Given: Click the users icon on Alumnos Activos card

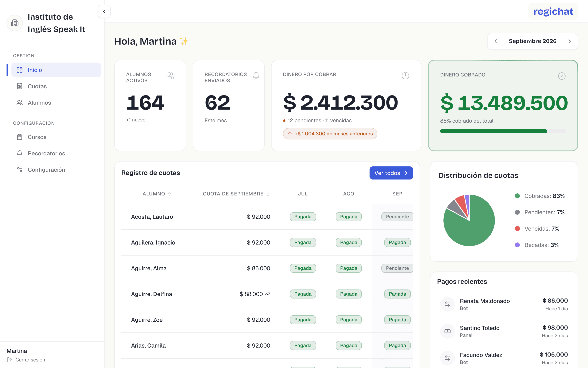Looking at the screenshot, I should point(170,76).
